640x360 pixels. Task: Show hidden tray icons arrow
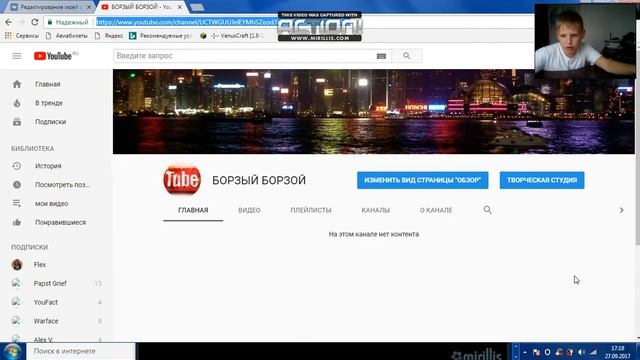[525, 352]
